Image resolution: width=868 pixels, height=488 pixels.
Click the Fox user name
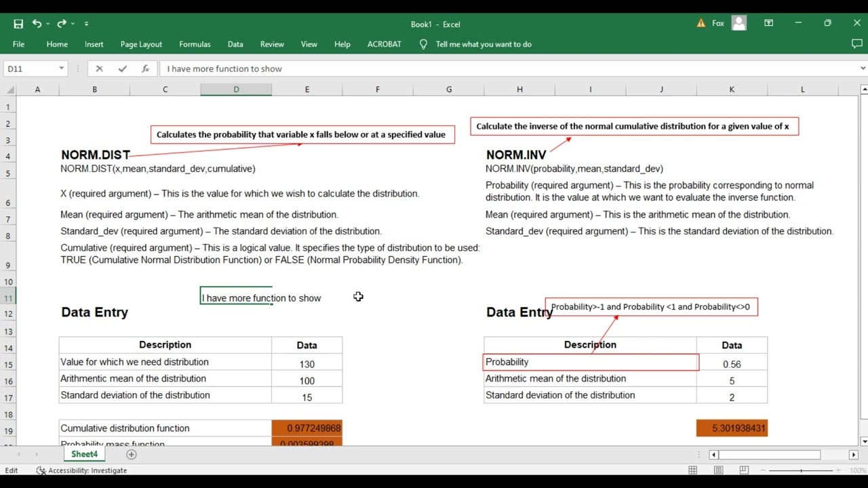[718, 23]
